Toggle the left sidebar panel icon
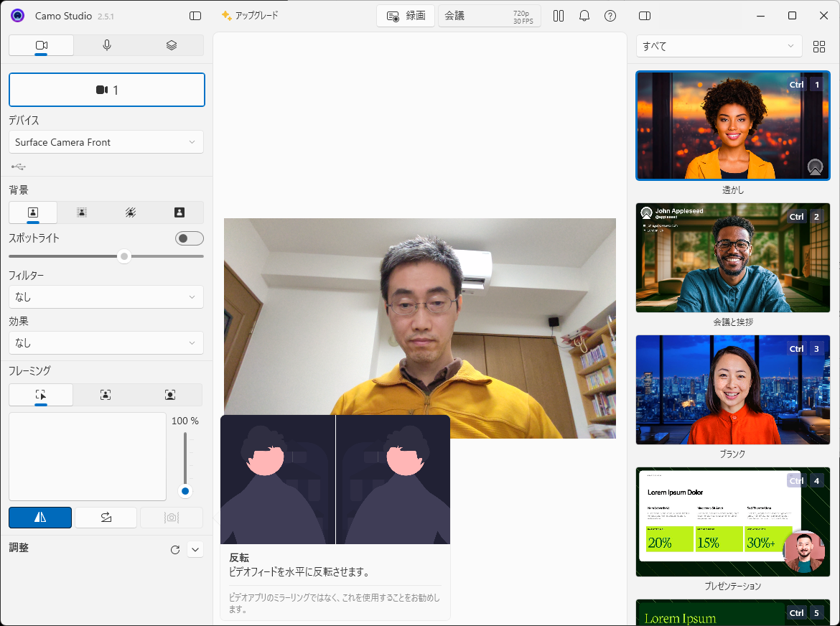The height and width of the screenshot is (626, 840). pyautogui.click(x=195, y=16)
